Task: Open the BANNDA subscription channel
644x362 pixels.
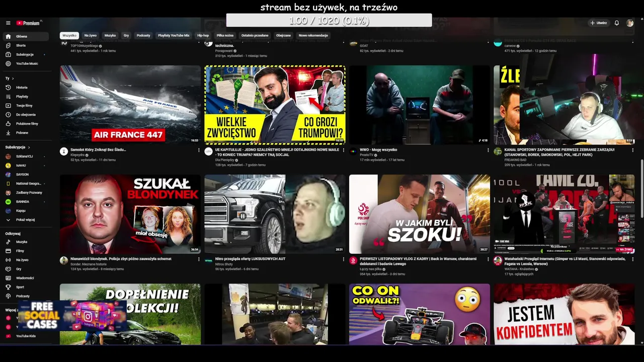Action: pos(25,202)
